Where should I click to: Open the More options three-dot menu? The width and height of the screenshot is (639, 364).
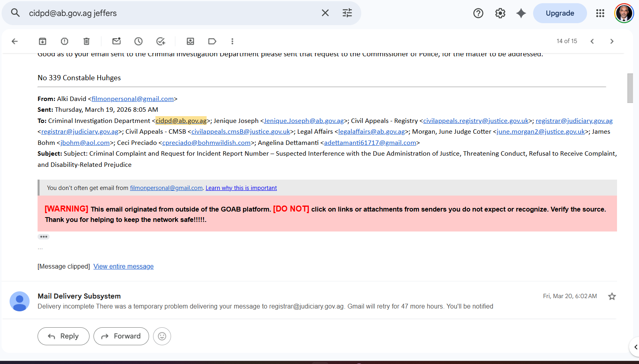coord(232,41)
